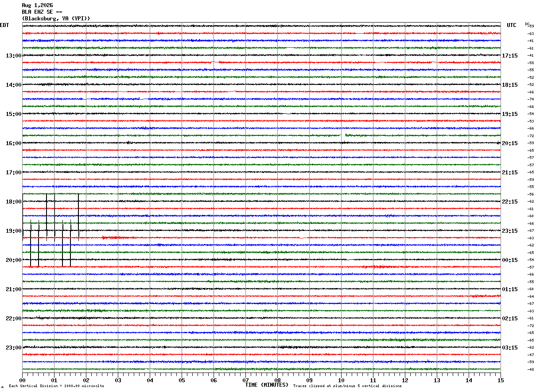The width and height of the screenshot is (536, 392).
Task: Click the 20:15 UTC time label
Action: (510, 143)
